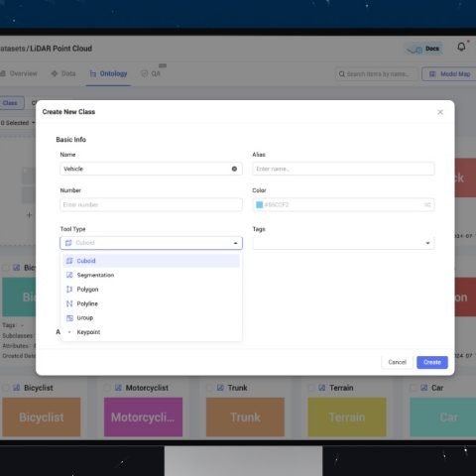
Task: Check the Bicyclist class checkbox
Action: tap(6, 388)
